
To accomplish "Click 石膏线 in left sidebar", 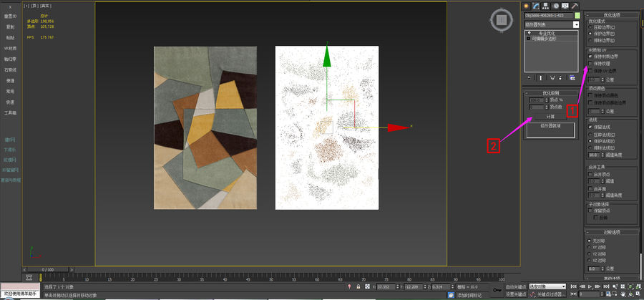I will click(x=10, y=70).
